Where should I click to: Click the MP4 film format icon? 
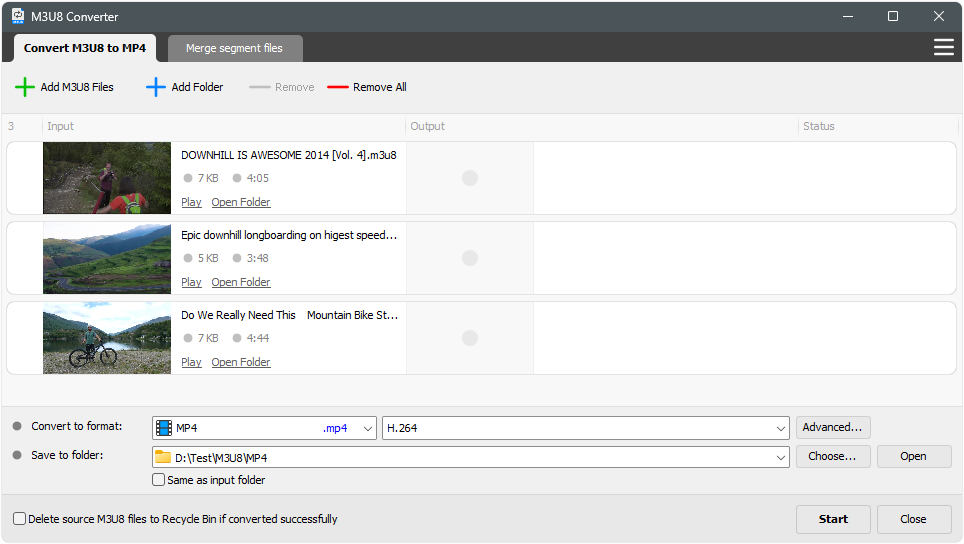point(163,428)
